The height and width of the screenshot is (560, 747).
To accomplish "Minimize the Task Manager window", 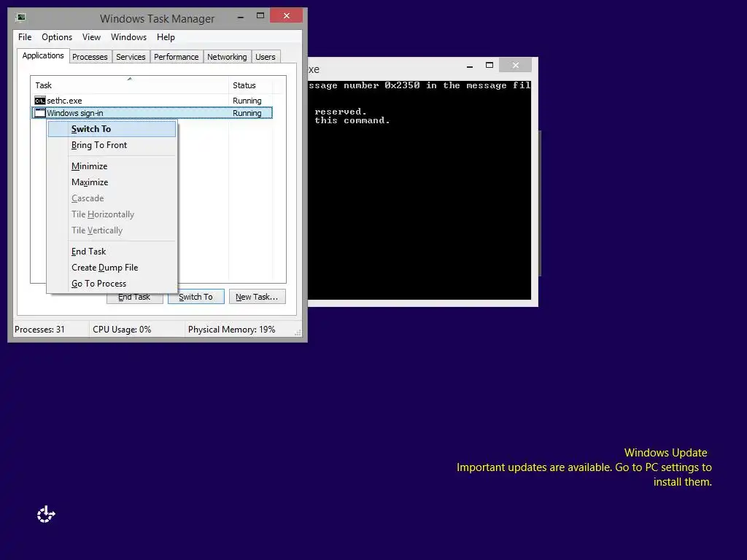I will [x=241, y=16].
